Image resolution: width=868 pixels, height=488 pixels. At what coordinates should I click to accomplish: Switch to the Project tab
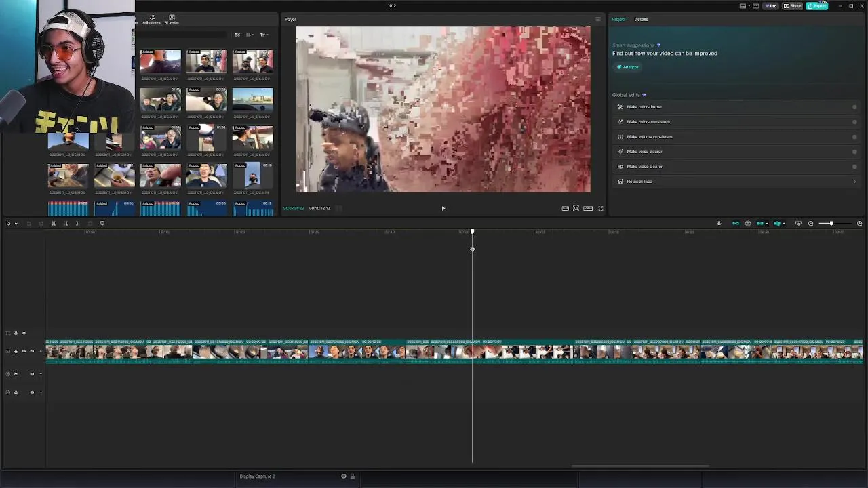pyautogui.click(x=618, y=19)
